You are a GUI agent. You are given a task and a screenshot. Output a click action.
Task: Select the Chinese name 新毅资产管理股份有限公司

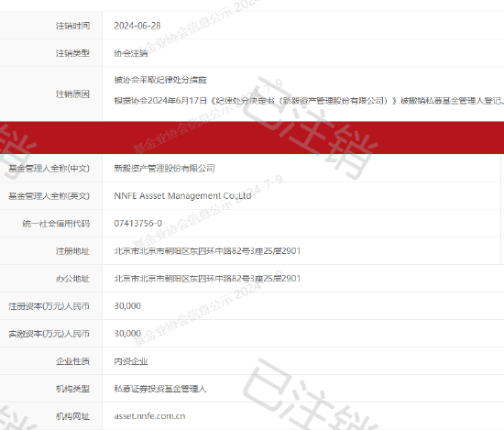coord(165,168)
